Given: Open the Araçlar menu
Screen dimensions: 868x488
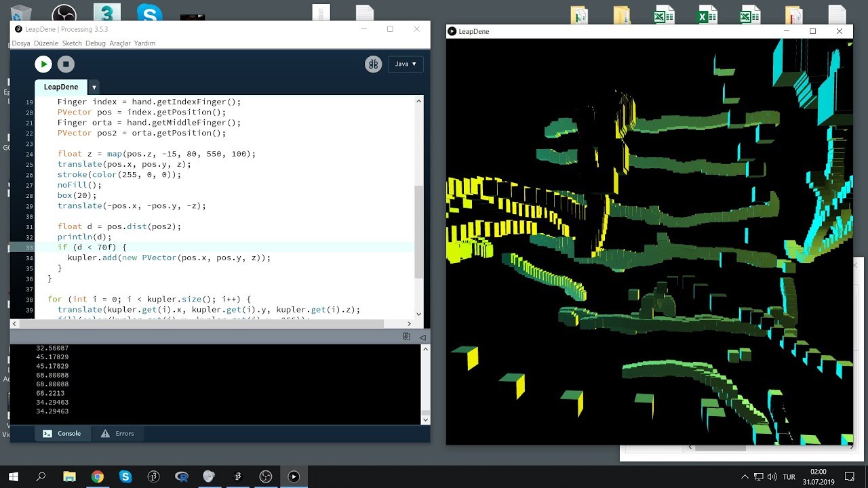Looking at the screenshot, I should pyautogui.click(x=120, y=43).
